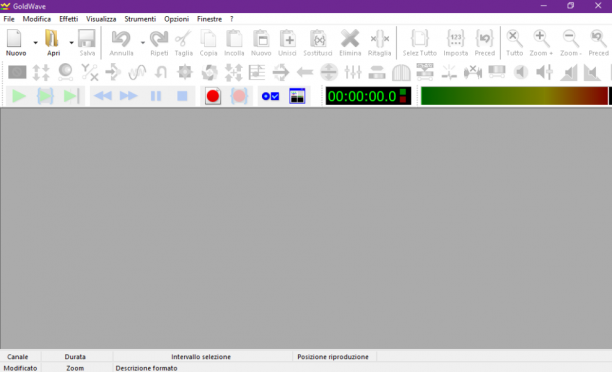This screenshot has width=612, height=372.
Task: Open the ? help menu
Action: click(231, 19)
